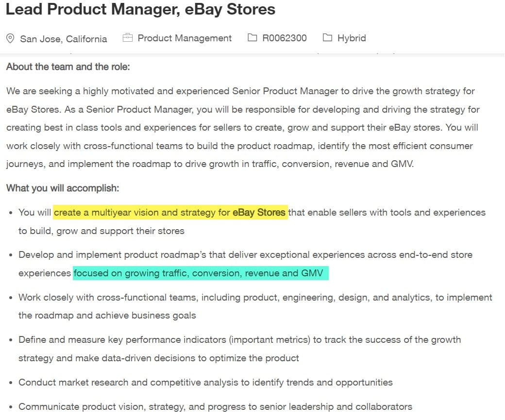Click the 'About the team and the role' heading
The width and height of the screenshot is (505, 420).
point(68,67)
